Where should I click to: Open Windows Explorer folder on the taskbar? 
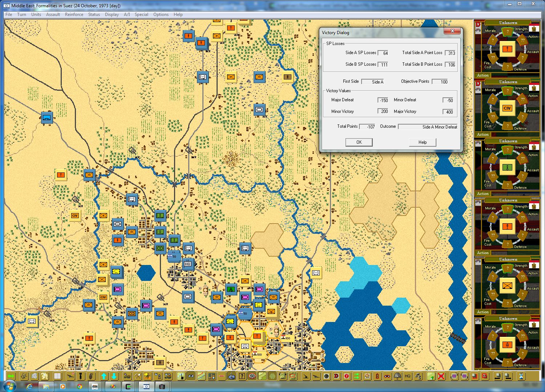coord(46,387)
